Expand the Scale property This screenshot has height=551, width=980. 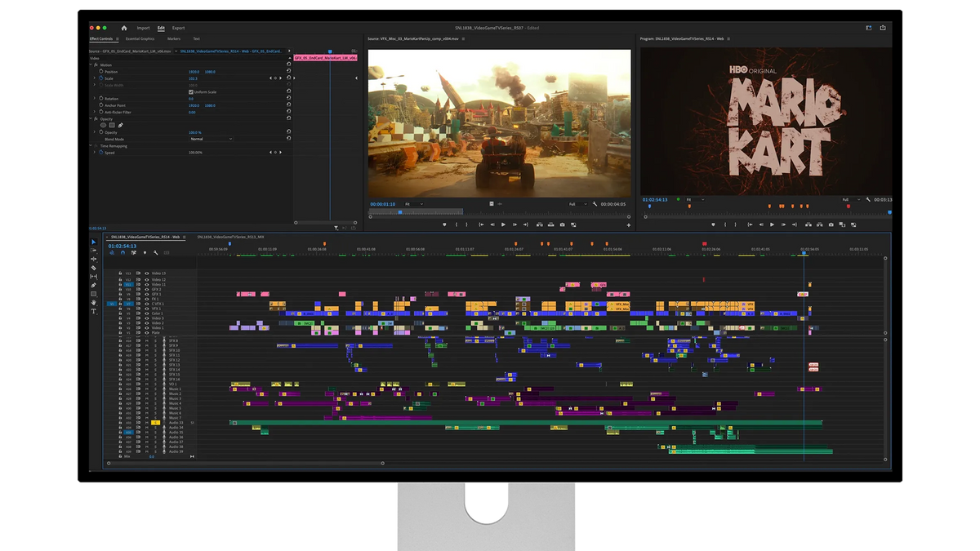[x=96, y=78]
